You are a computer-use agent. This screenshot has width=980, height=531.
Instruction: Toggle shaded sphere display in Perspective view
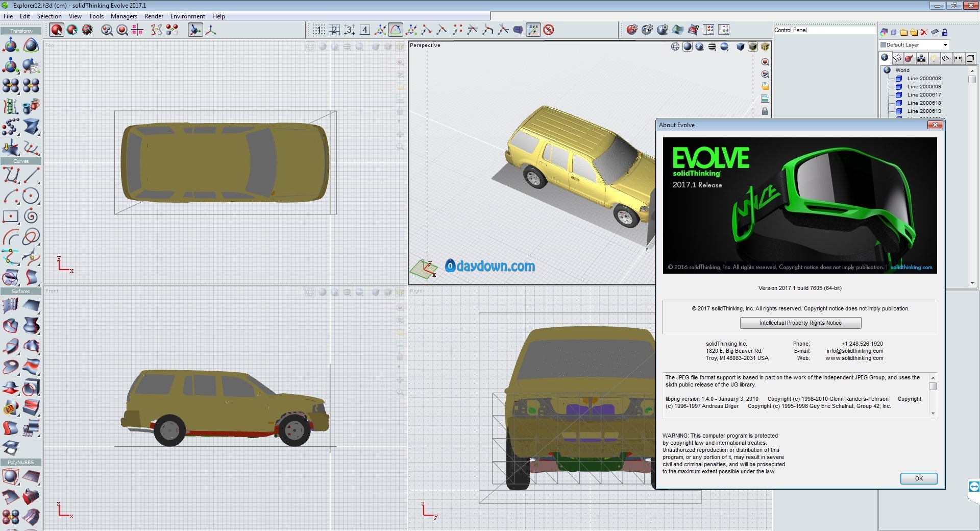[688, 47]
